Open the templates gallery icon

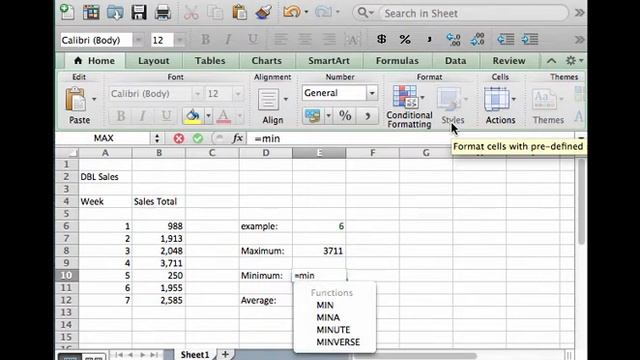tap(91, 12)
